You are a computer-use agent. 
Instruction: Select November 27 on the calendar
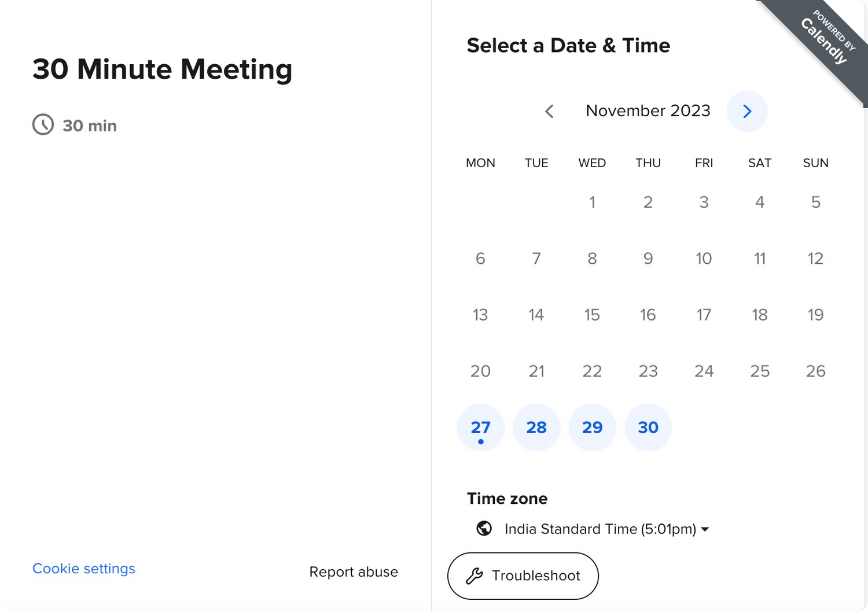click(480, 427)
